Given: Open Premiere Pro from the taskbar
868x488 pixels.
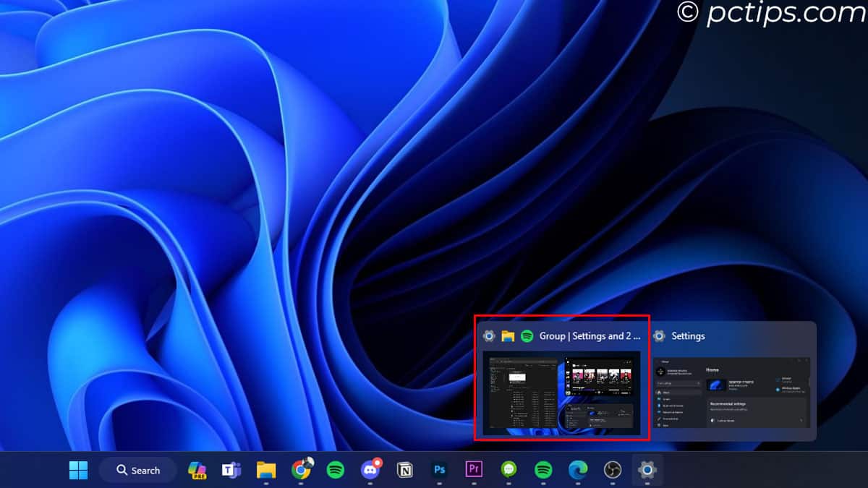Looking at the screenshot, I should (474, 470).
